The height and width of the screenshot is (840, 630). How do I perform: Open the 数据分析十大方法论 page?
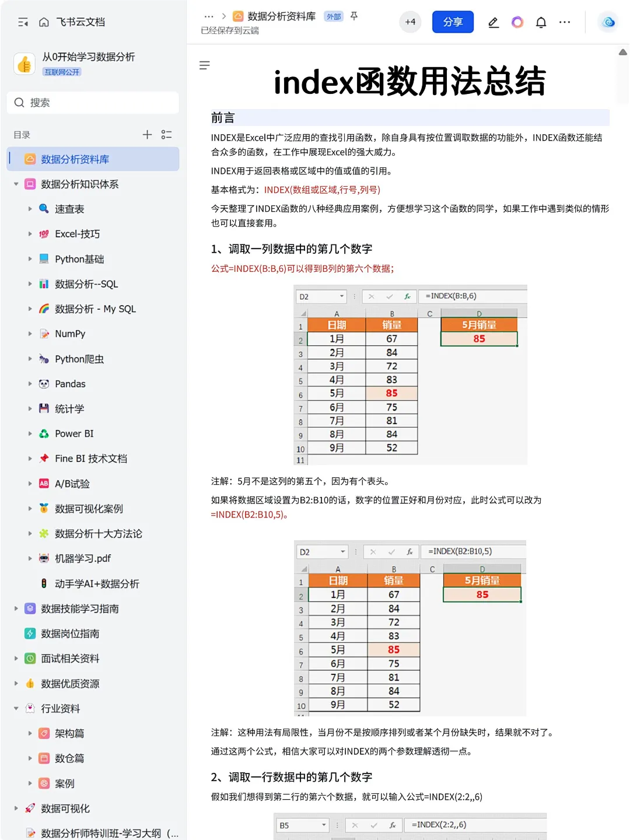click(x=99, y=534)
